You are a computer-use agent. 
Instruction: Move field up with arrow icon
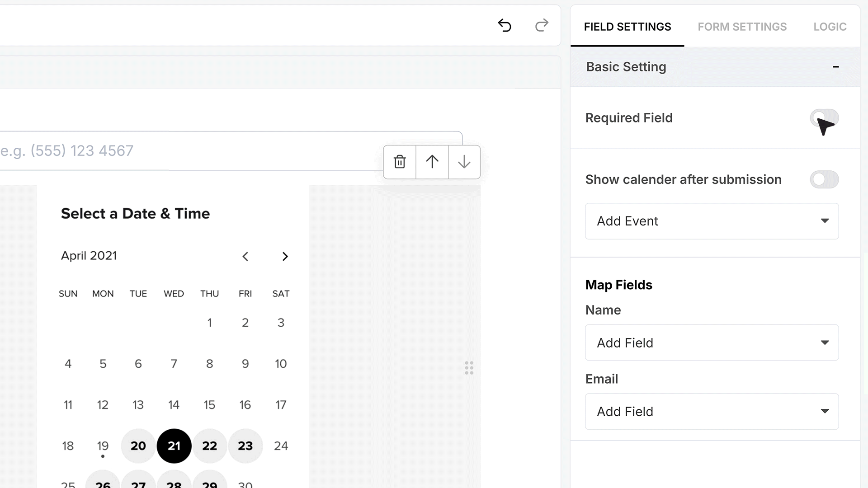432,162
